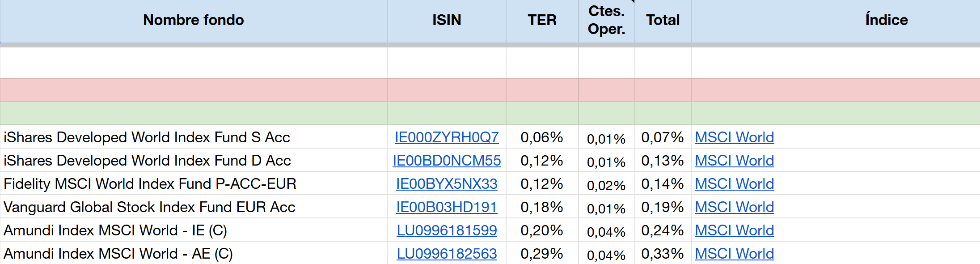Open ISIN link IE000ZYRH0Q7
The image size is (980, 264).
[446, 137]
